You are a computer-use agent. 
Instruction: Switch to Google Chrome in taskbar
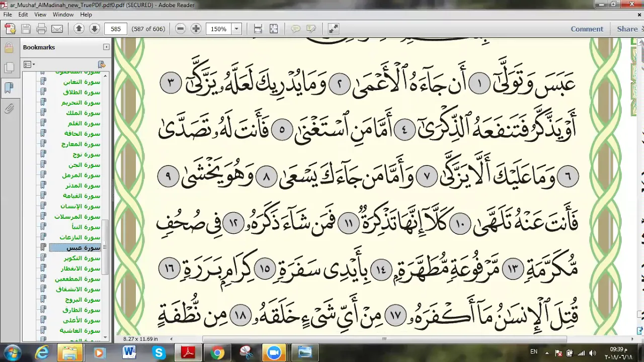point(217,353)
